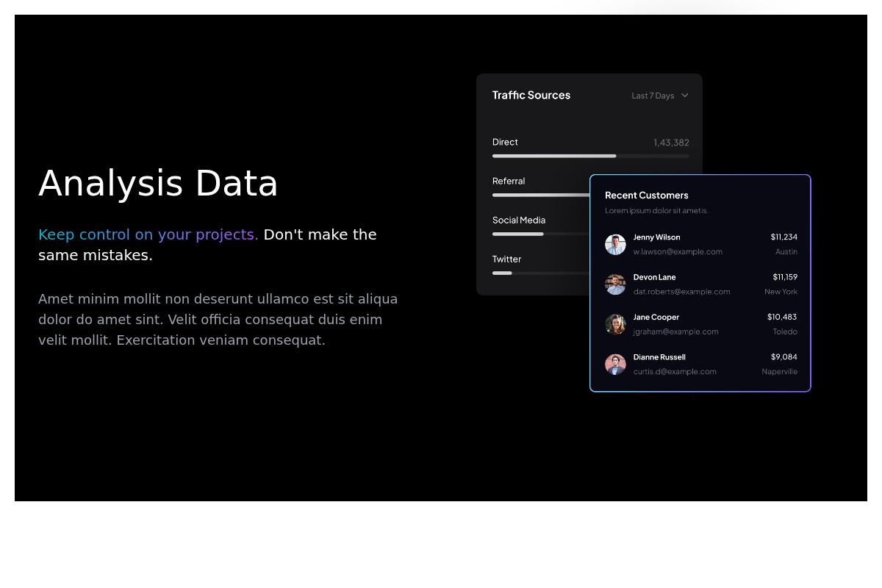Click email dat.roberts@example.com

pos(681,292)
